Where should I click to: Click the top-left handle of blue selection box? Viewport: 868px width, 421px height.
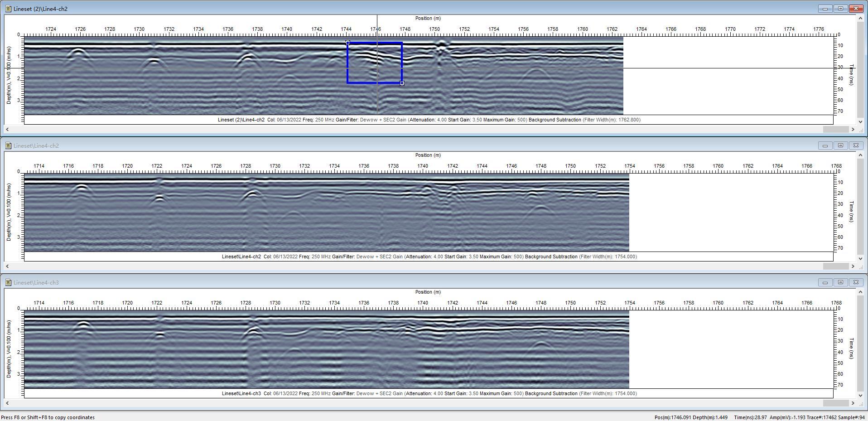pos(347,43)
